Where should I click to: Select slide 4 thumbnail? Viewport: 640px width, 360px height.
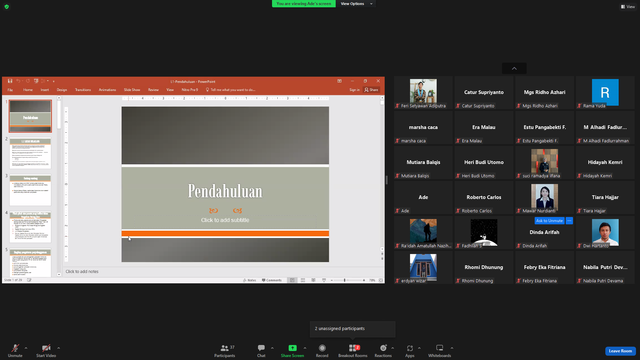pos(30,227)
